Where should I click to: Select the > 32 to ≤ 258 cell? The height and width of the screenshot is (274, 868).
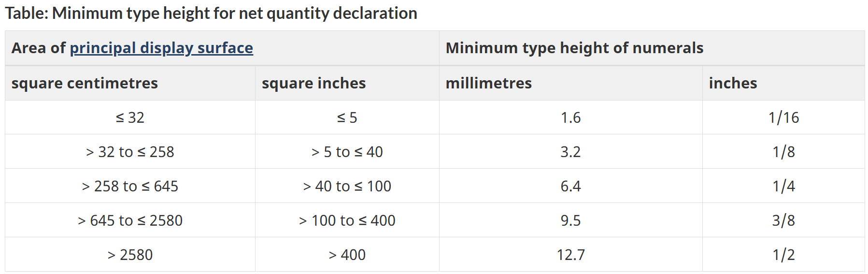tap(130, 152)
